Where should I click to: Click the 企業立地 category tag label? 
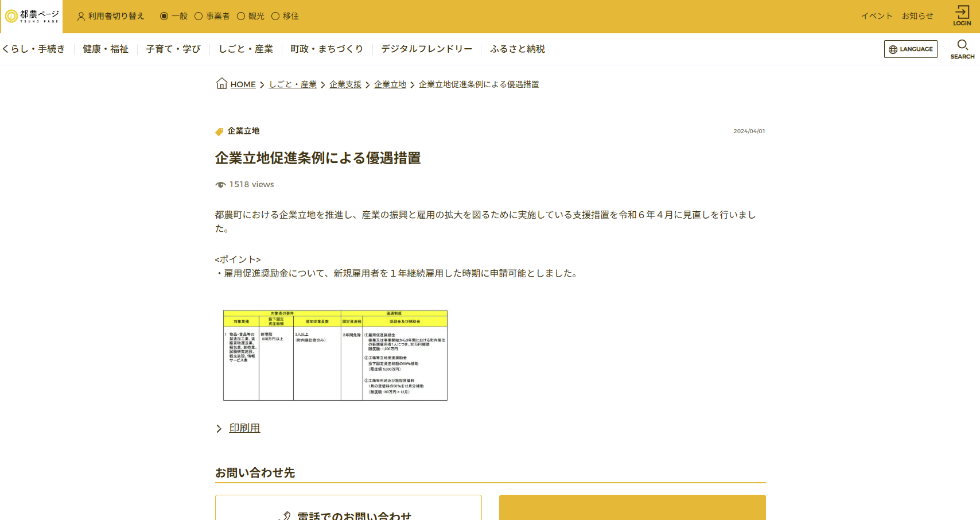(x=244, y=131)
